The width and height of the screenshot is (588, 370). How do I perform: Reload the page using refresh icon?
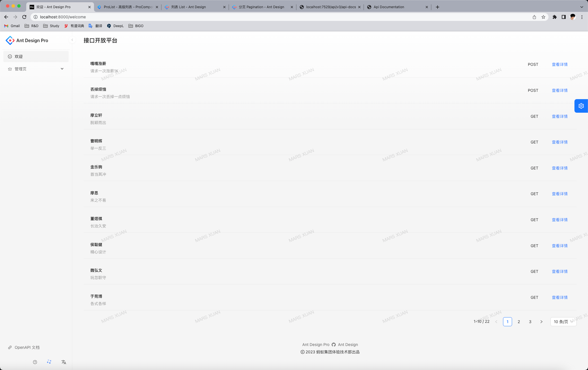click(24, 17)
